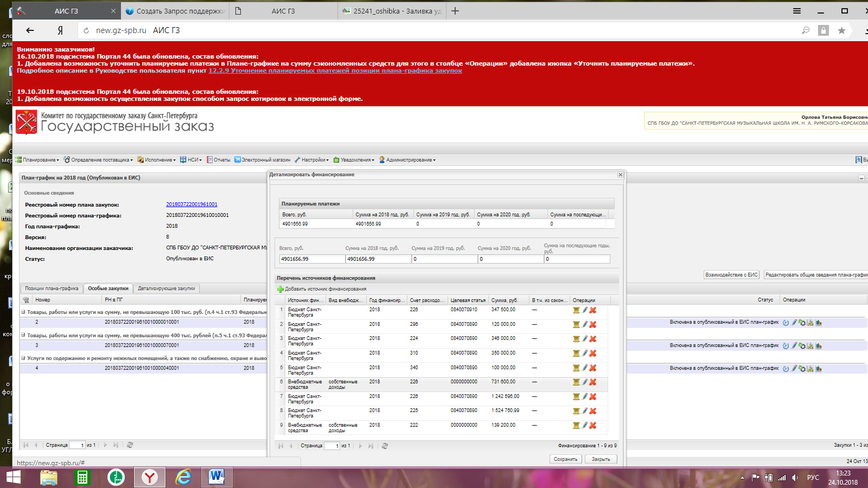Bookmark page with star icon
Screen dimensions: 868x488
coord(841,30)
